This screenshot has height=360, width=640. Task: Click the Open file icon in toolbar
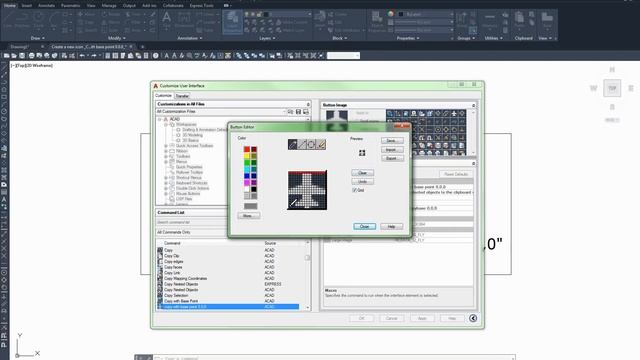point(14,56)
